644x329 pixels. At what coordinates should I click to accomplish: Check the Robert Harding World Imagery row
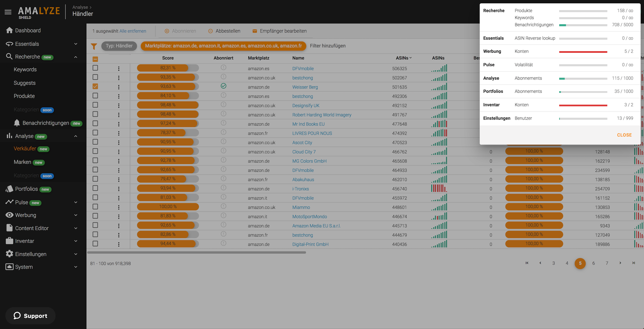point(95,114)
